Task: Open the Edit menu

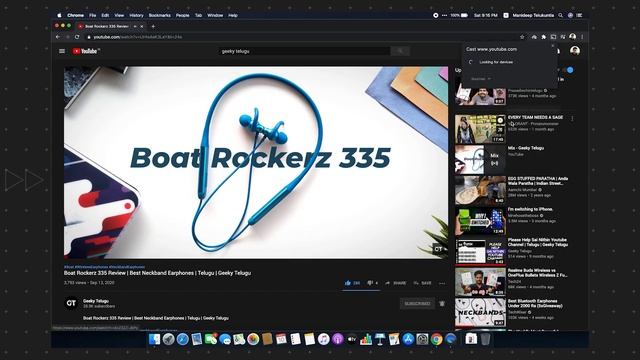Action: [105, 15]
